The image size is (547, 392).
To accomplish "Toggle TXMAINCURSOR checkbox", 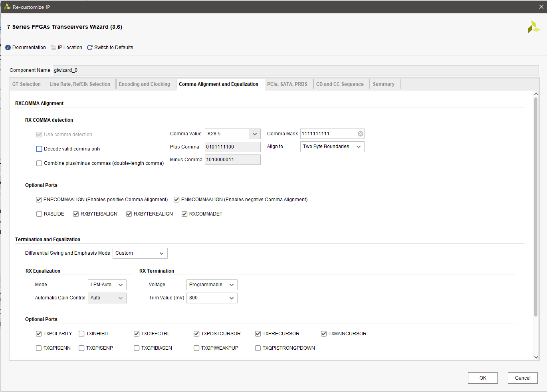I will [x=324, y=334].
